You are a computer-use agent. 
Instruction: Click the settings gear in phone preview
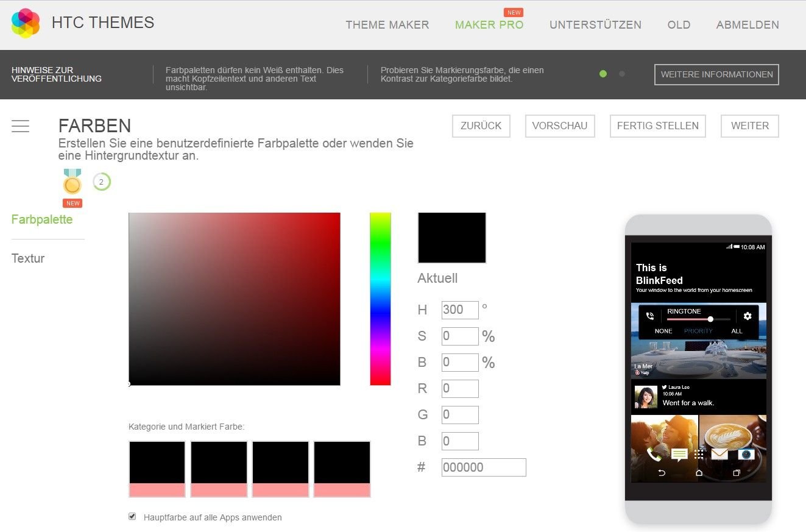[748, 316]
